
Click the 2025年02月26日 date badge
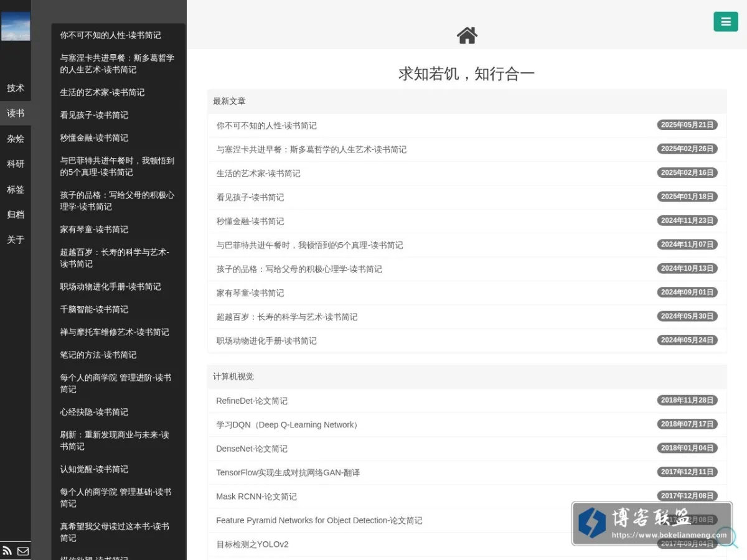[687, 149]
